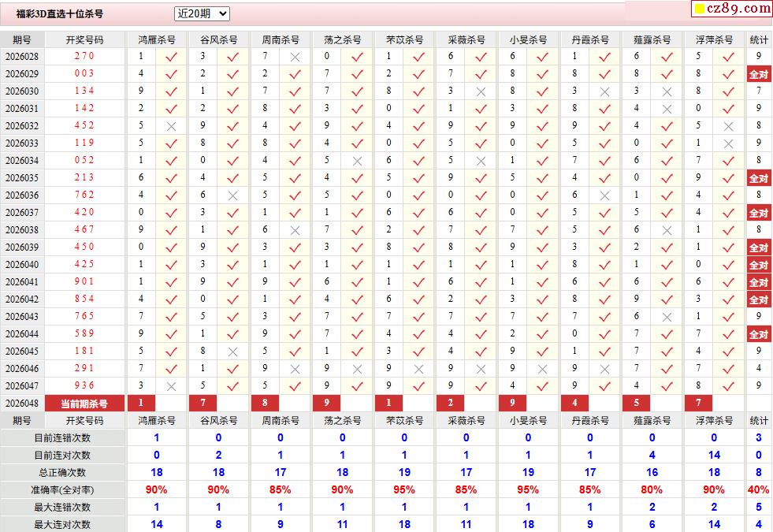Click the 目前连错次数 row label

pyautogui.click(x=62, y=437)
